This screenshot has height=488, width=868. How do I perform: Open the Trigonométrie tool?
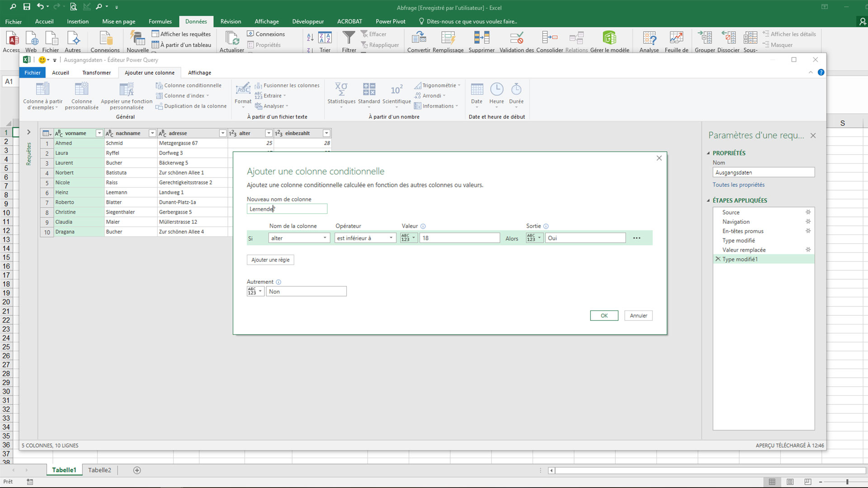tap(436, 85)
